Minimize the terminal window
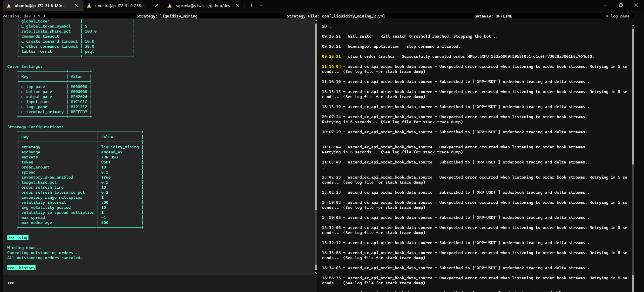This screenshot has height=292, width=644. click(x=605, y=5)
